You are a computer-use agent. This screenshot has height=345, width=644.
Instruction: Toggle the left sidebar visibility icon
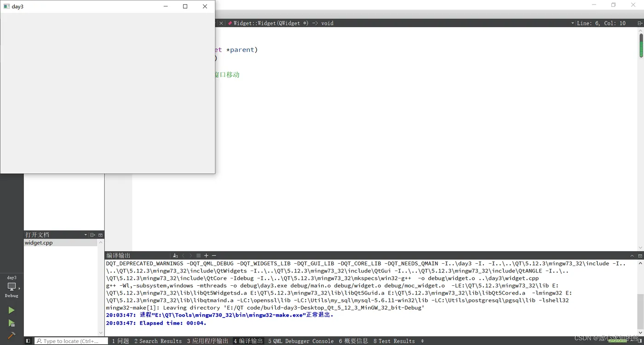tap(28, 341)
